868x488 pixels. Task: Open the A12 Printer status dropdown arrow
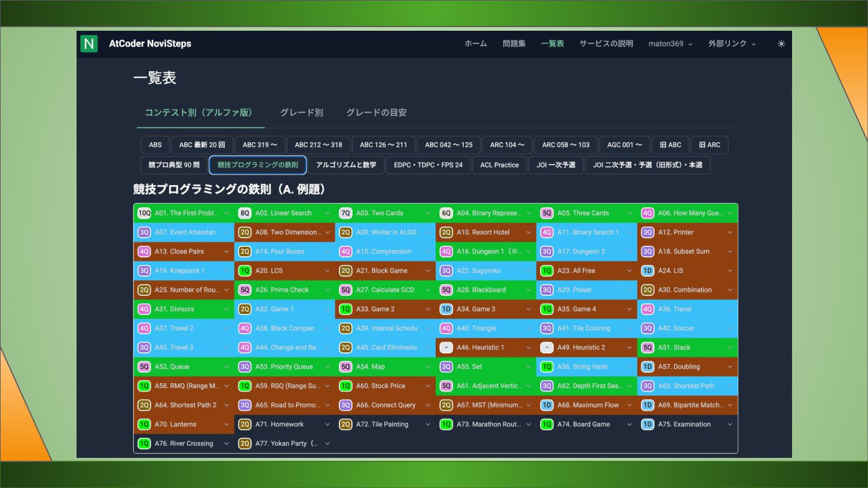pos(730,233)
